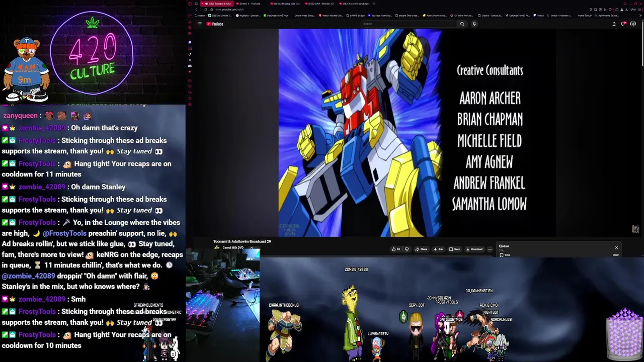Open SAMMI Bridge bookmark

pyautogui.click(x=355, y=16)
